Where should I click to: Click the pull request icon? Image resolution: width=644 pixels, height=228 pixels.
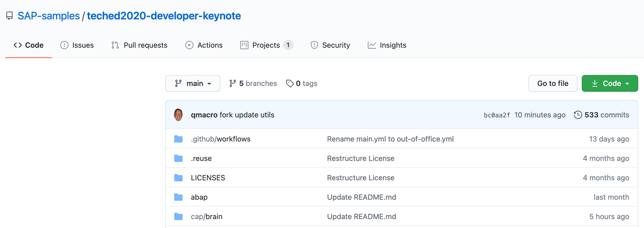coord(115,45)
